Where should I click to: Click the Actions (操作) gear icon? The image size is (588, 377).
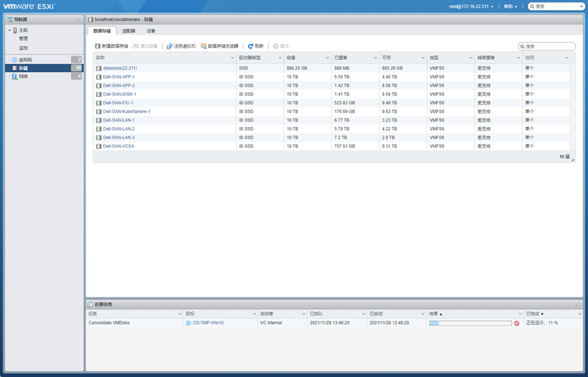[275, 46]
